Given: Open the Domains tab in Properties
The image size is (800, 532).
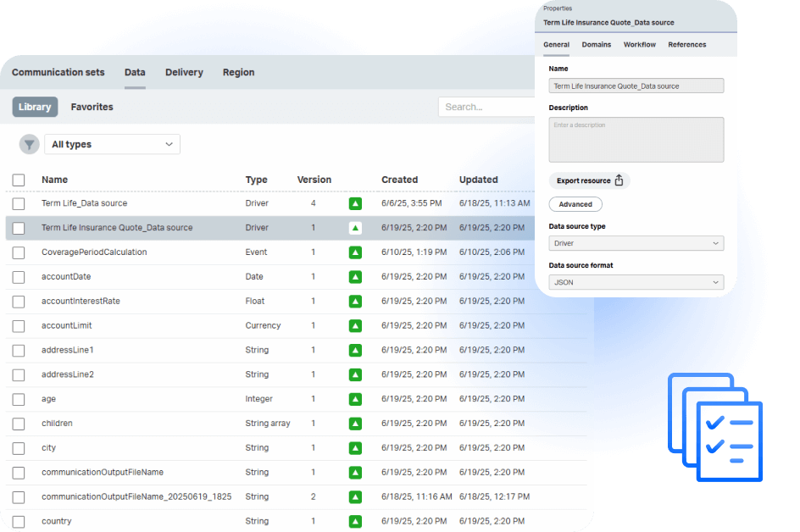Looking at the screenshot, I should [596, 44].
